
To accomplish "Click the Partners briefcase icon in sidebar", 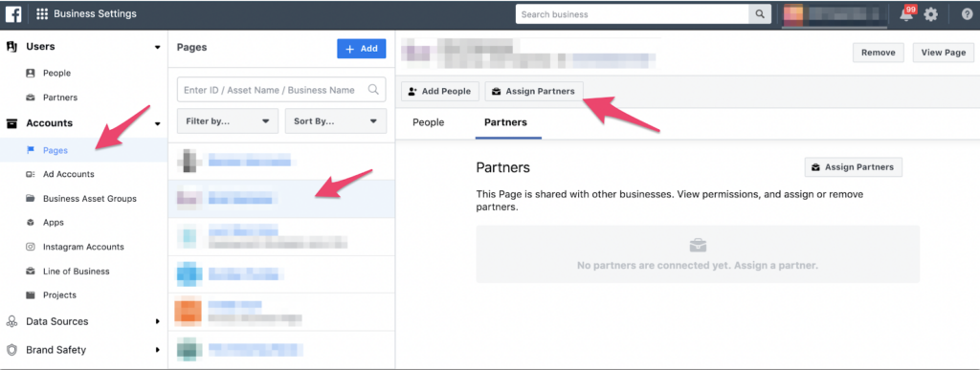I will 30,98.
